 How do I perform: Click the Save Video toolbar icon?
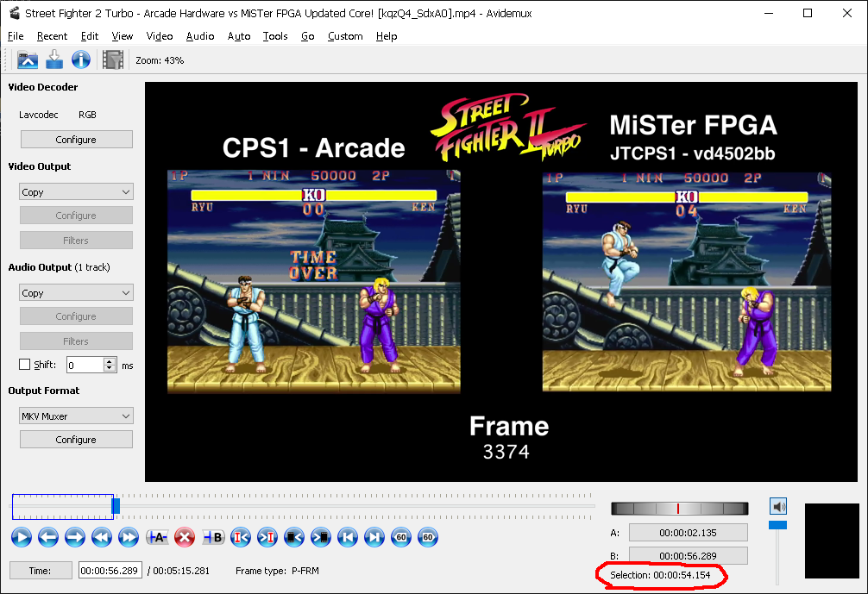54,59
